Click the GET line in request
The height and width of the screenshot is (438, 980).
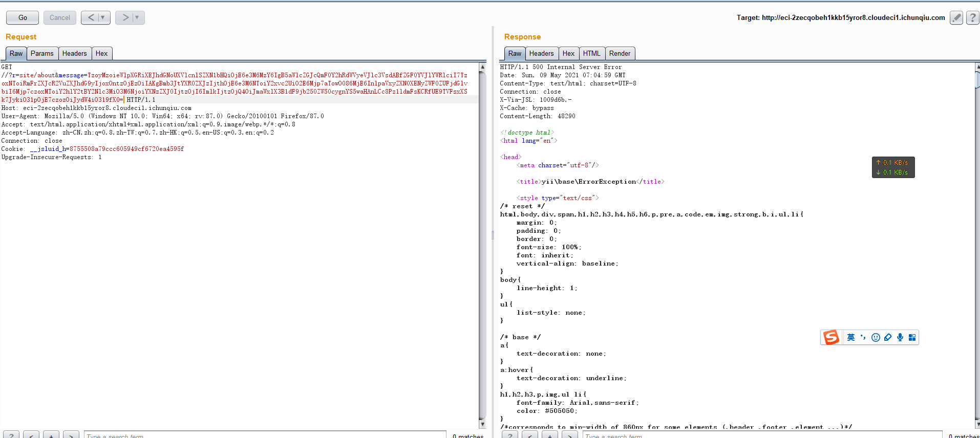click(7, 67)
